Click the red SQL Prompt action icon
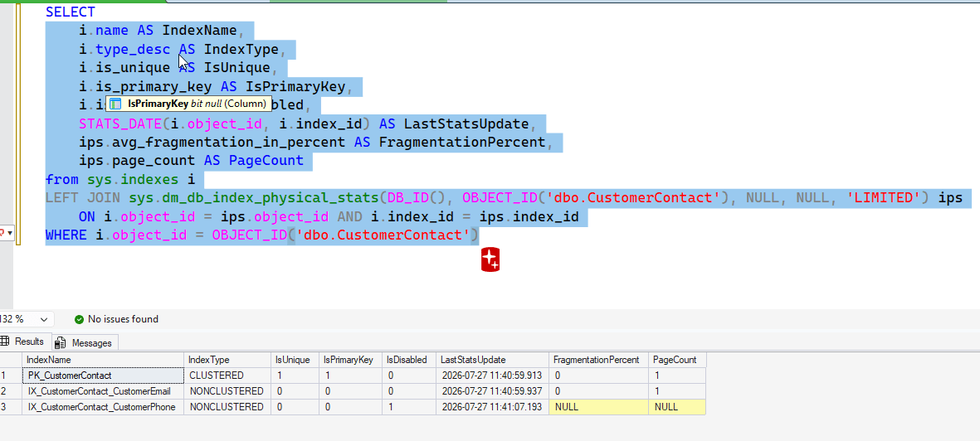 (x=490, y=259)
